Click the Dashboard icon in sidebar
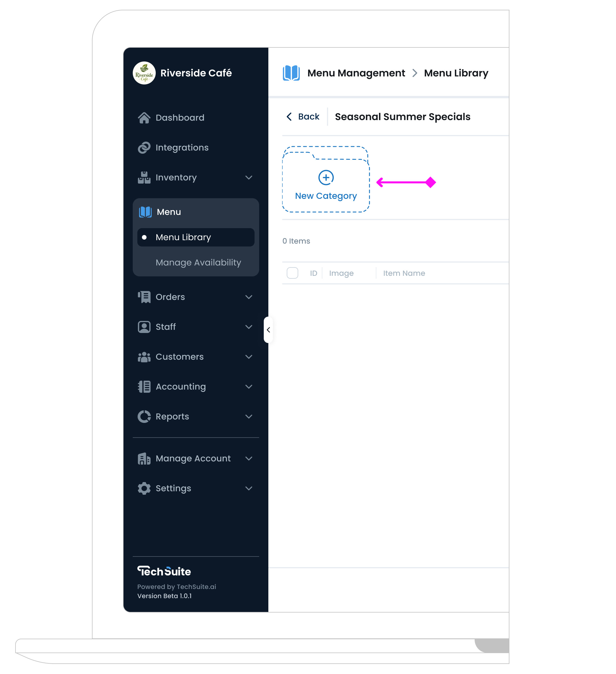 coord(144,117)
